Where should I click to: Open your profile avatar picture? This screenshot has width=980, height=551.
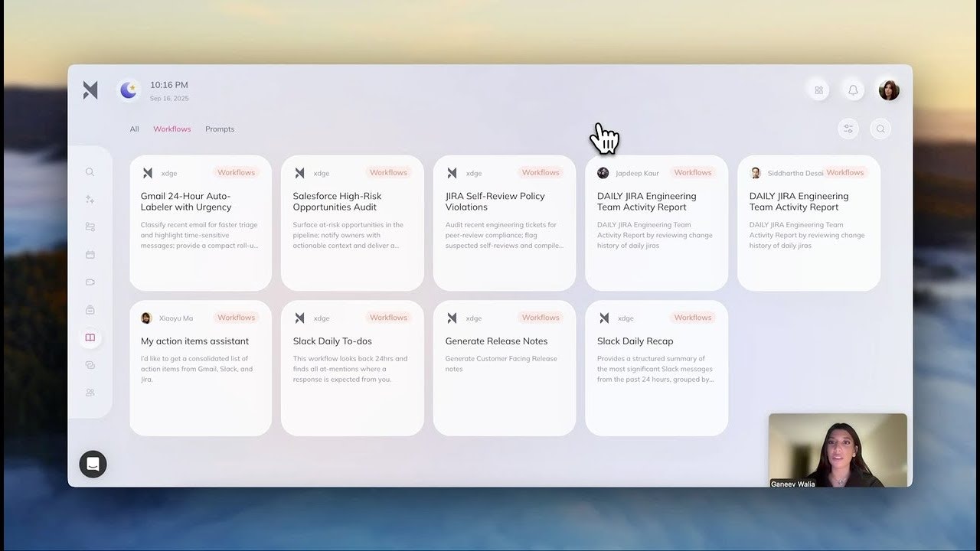(x=889, y=90)
